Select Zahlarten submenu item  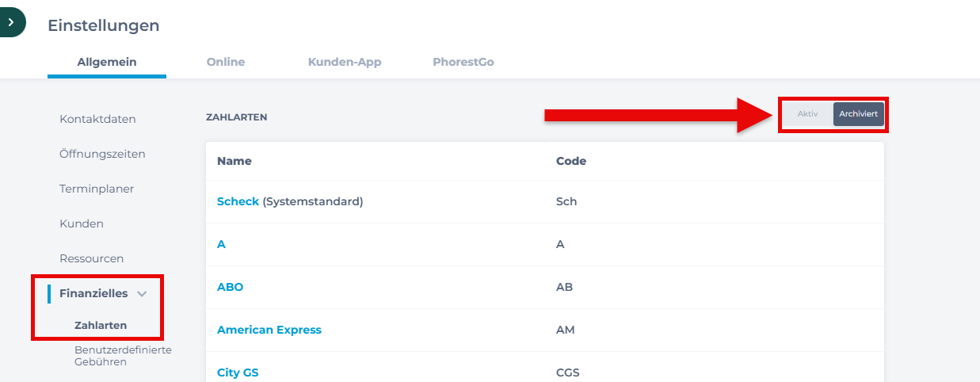(x=101, y=325)
